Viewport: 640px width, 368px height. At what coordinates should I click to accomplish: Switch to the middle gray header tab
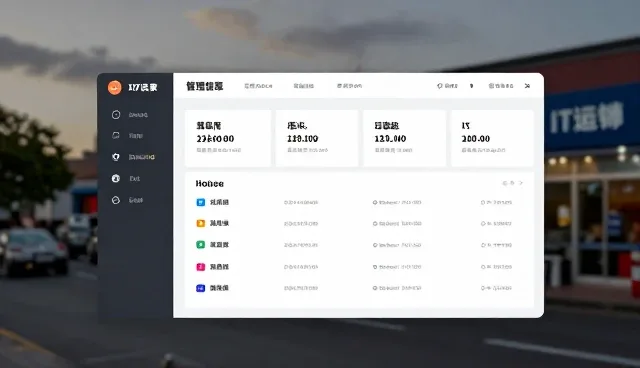[304, 86]
